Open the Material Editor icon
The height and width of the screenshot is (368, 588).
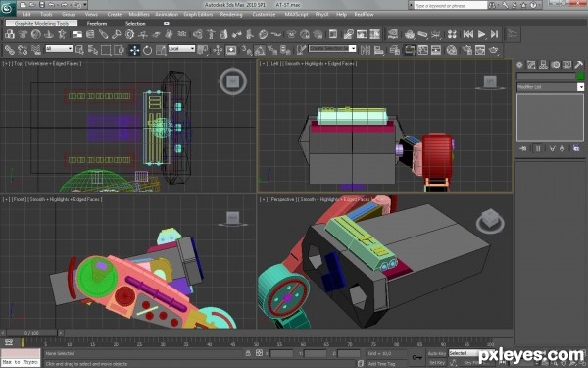452,50
